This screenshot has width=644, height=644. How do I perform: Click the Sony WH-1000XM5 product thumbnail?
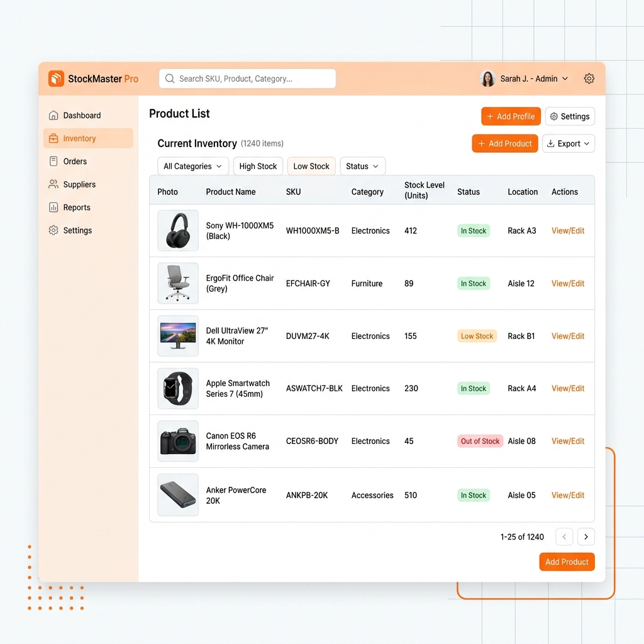[x=178, y=231]
